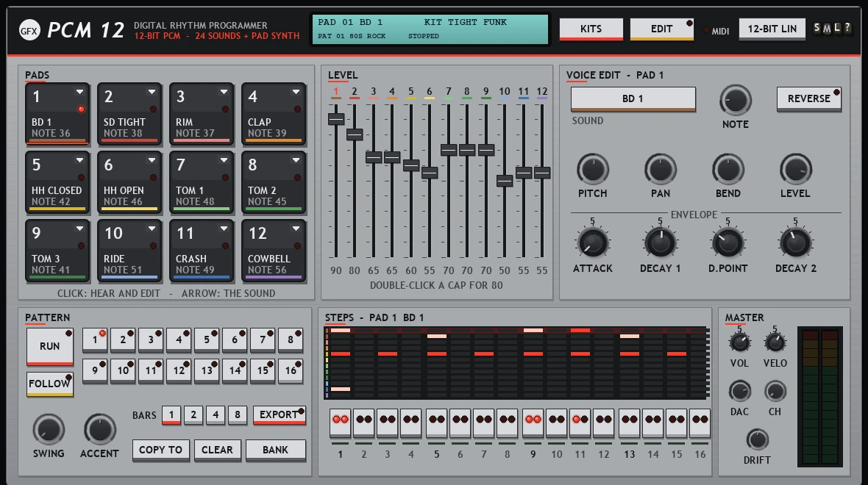Click the DRIFT knob
This screenshot has width=868, height=485.
point(757,439)
